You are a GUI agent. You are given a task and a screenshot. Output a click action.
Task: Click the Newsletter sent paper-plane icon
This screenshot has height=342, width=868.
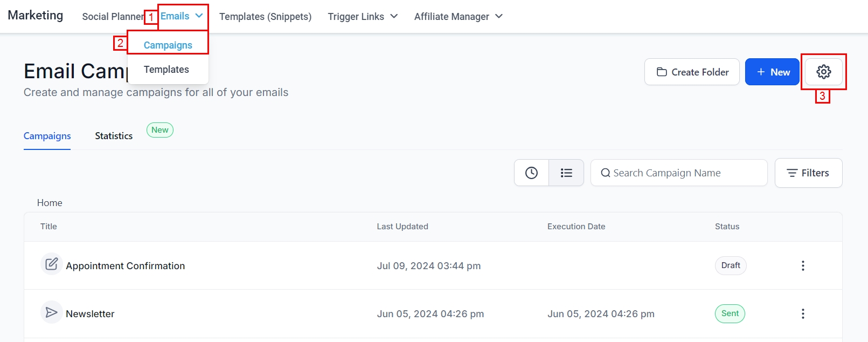[x=51, y=312]
